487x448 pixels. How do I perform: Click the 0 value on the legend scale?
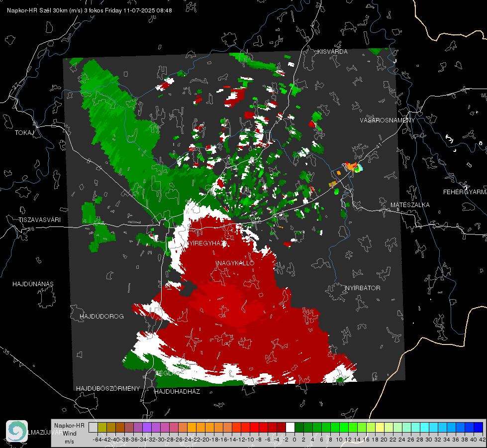pos(294,440)
